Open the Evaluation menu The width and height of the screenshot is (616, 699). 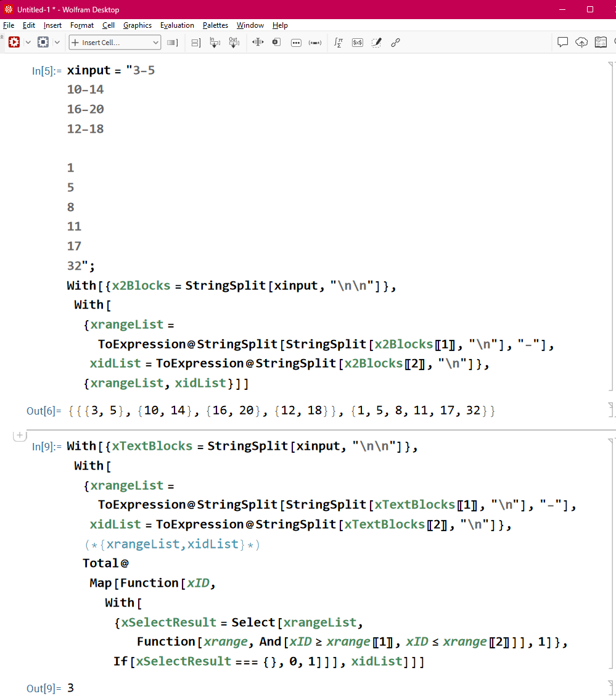[177, 25]
